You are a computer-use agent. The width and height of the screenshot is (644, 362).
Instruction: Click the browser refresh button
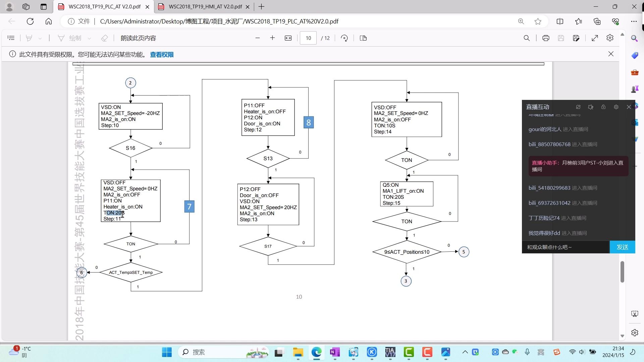coord(30,21)
